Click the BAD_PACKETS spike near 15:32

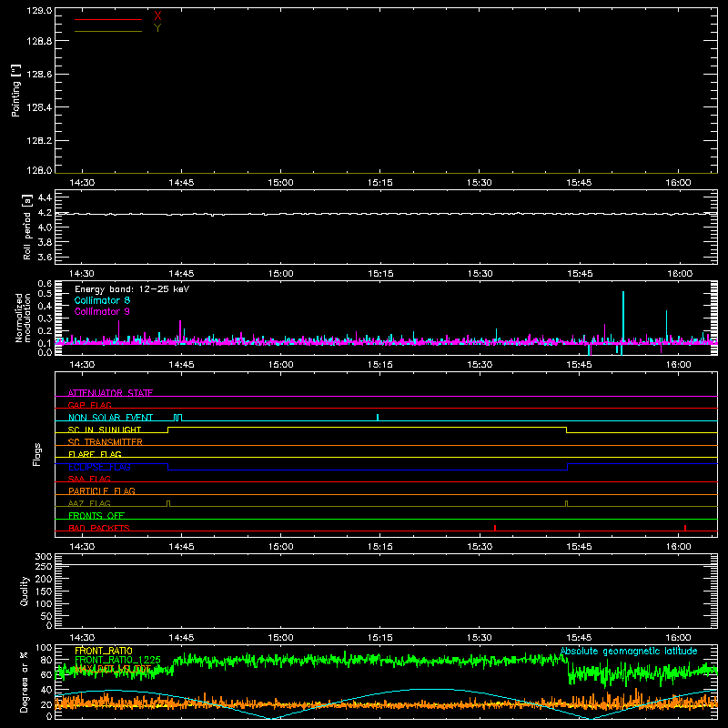point(495,528)
